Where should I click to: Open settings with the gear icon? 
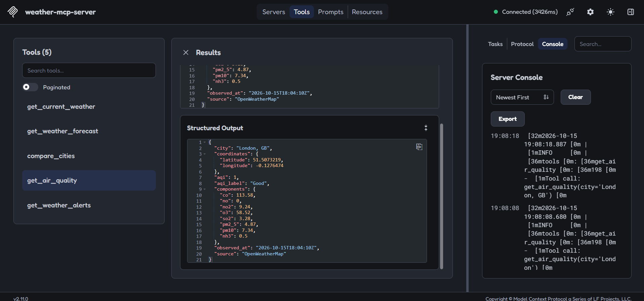click(590, 12)
